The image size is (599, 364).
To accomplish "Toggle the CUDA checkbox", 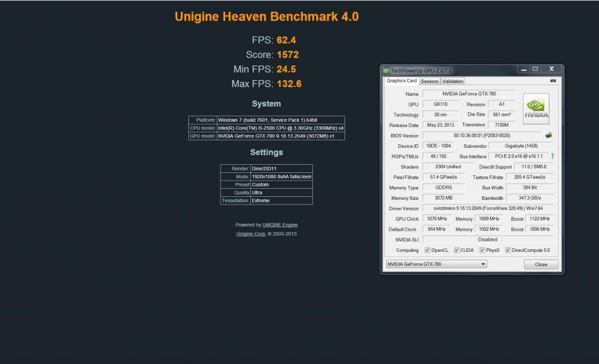I will pos(457,250).
